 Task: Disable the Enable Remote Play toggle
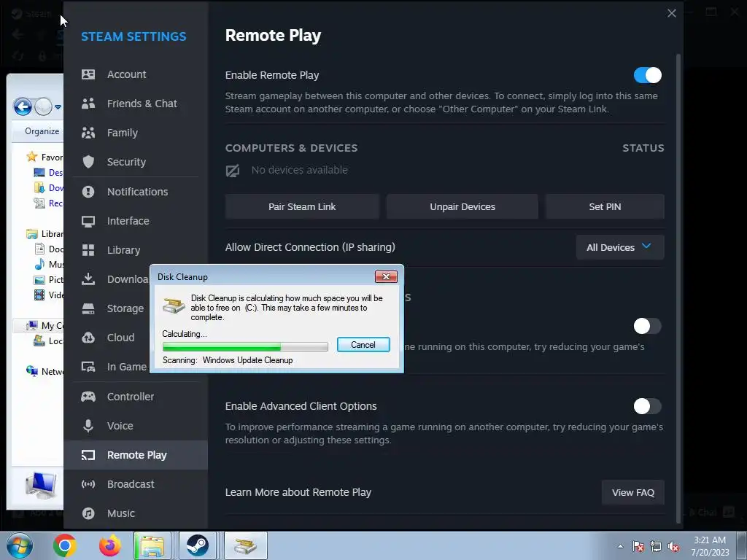648,75
